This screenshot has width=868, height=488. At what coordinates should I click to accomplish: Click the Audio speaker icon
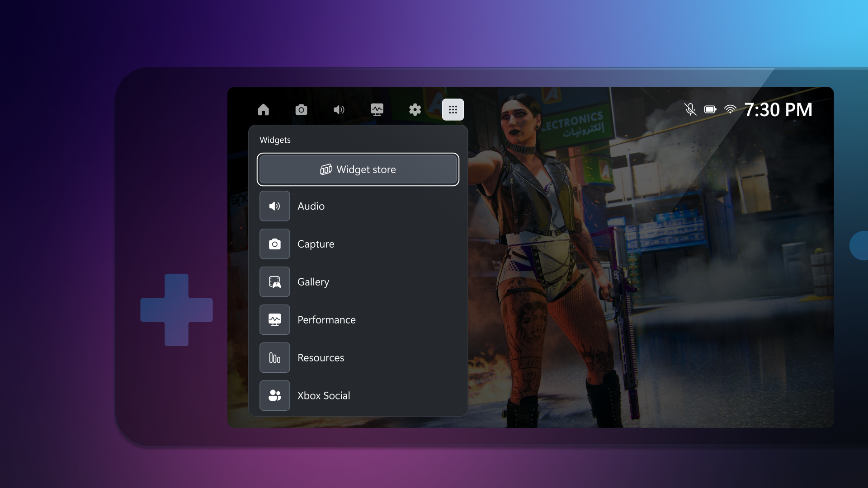click(274, 206)
